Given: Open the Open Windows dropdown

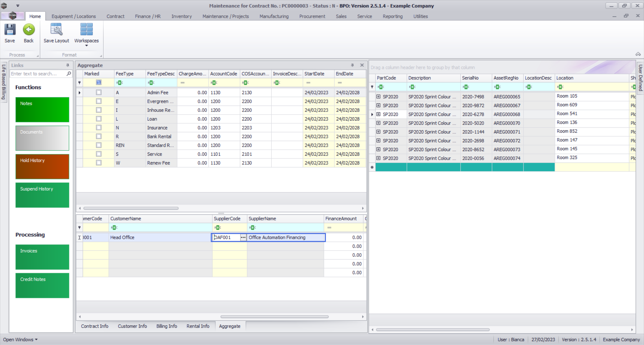Looking at the screenshot, I should pos(20,340).
